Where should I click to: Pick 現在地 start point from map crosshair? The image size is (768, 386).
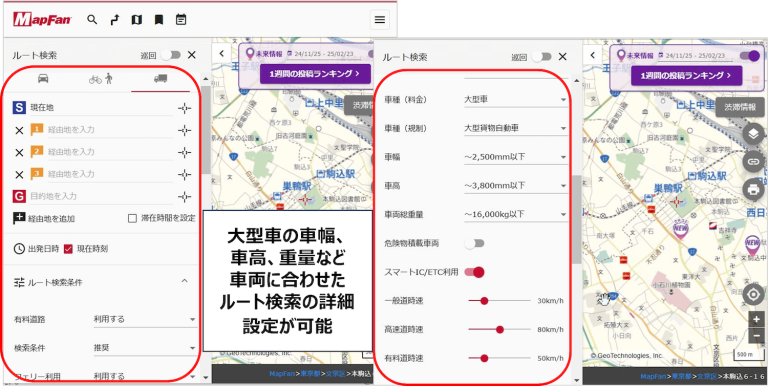(x=184, y=108)
